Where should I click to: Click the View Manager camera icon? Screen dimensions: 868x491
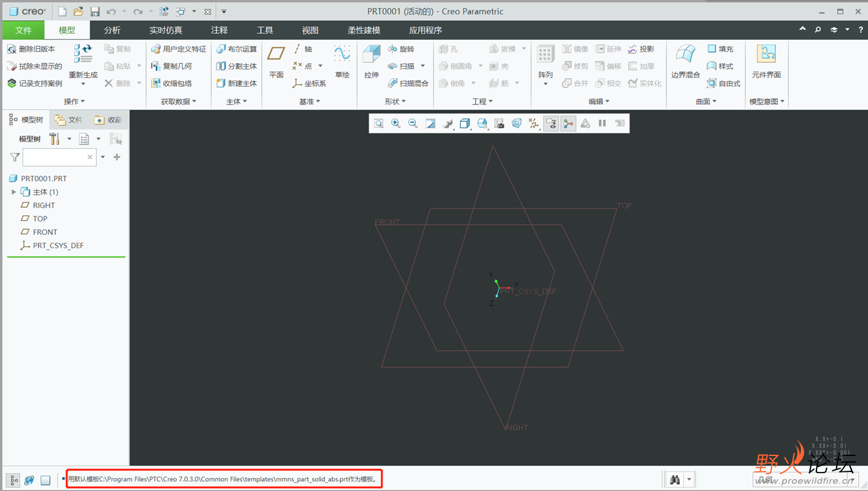pos(499,124)
